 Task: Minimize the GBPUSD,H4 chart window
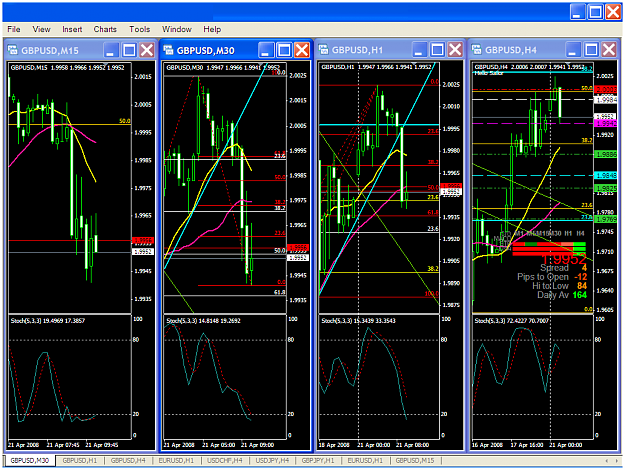click(572, 50)
